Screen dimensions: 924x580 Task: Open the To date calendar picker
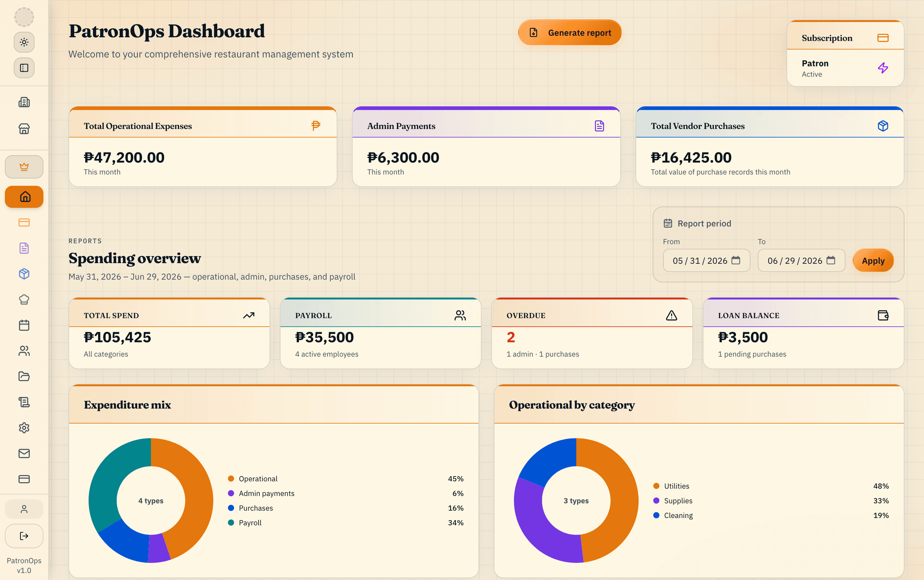pyautogui.click(x=831, y=260)
